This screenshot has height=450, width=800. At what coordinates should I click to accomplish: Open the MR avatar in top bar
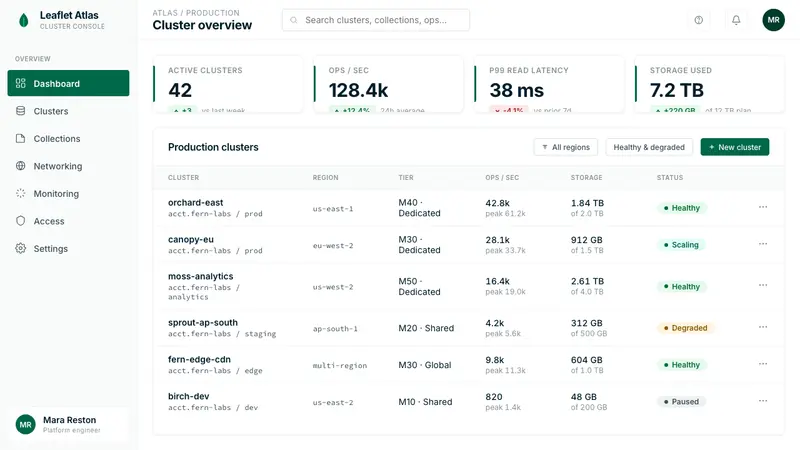(773, 20)
